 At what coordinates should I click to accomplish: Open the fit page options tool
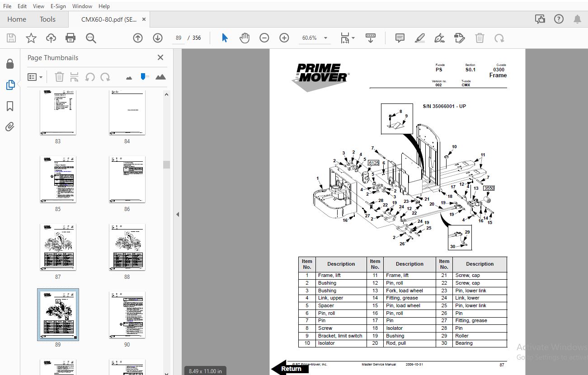[x=347, y=38]
